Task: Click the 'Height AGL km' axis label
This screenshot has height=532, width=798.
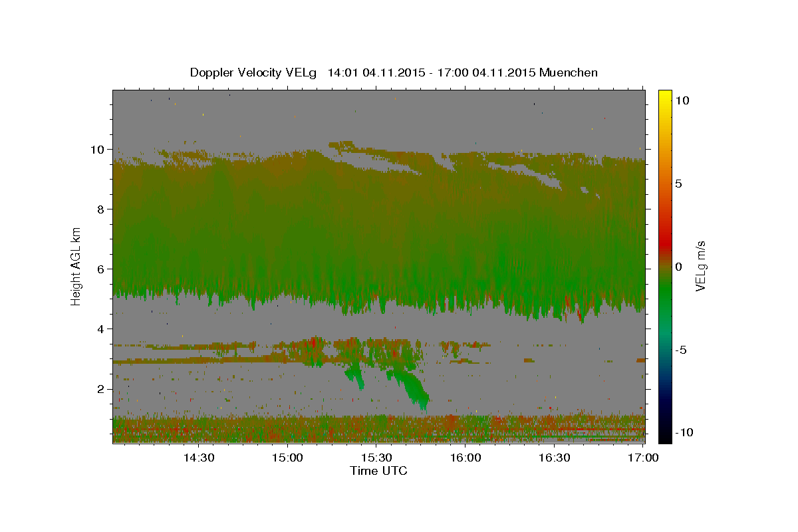Action: tap(76, 266)
